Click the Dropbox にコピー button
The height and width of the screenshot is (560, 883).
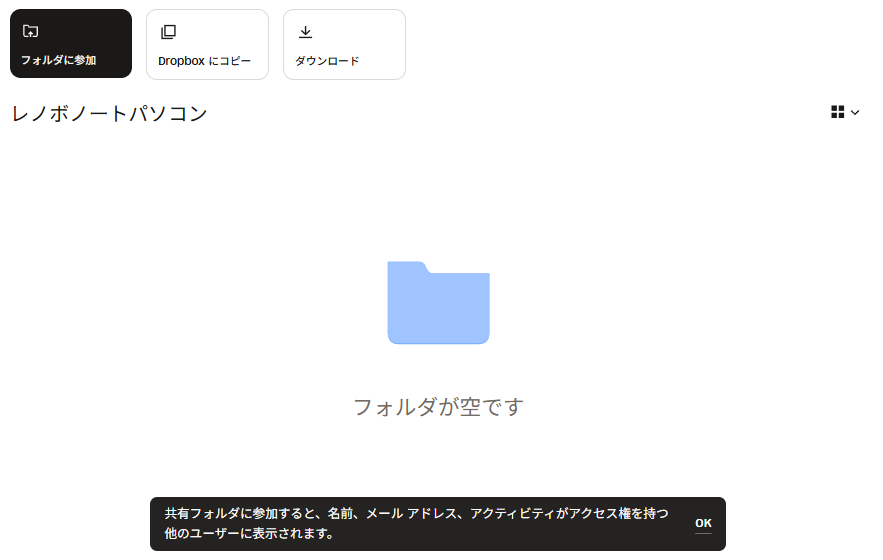coord(207,44)
